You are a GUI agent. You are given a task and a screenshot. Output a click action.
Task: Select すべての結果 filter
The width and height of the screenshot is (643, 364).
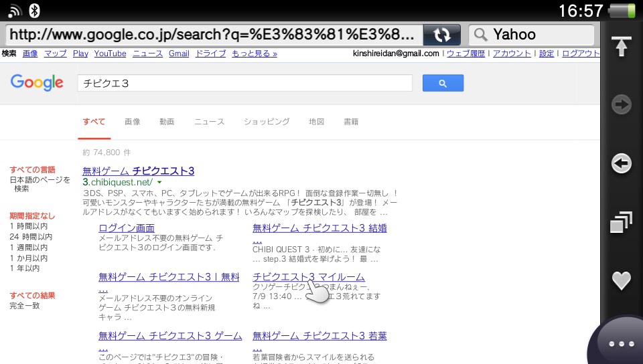[x=32, y=295]
